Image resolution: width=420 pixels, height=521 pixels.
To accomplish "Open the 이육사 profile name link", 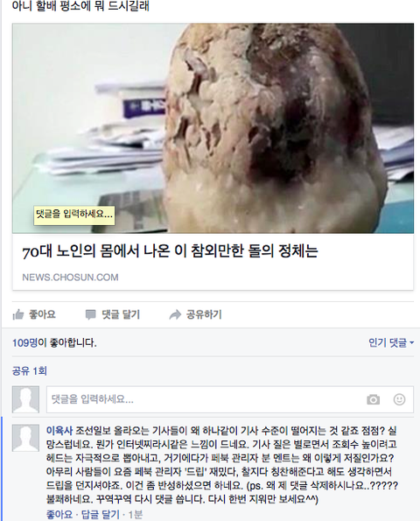I will click(59, 431).
